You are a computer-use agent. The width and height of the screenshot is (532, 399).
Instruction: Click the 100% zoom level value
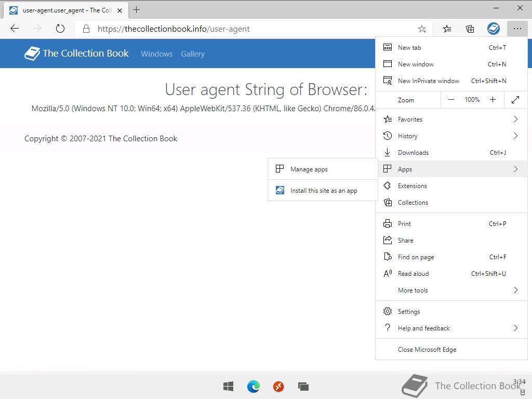472,100
